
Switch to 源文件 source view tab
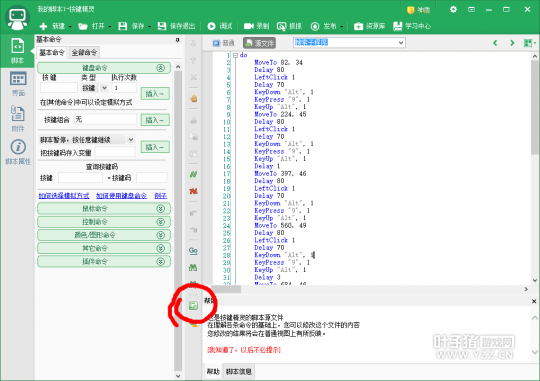(260, 43)
